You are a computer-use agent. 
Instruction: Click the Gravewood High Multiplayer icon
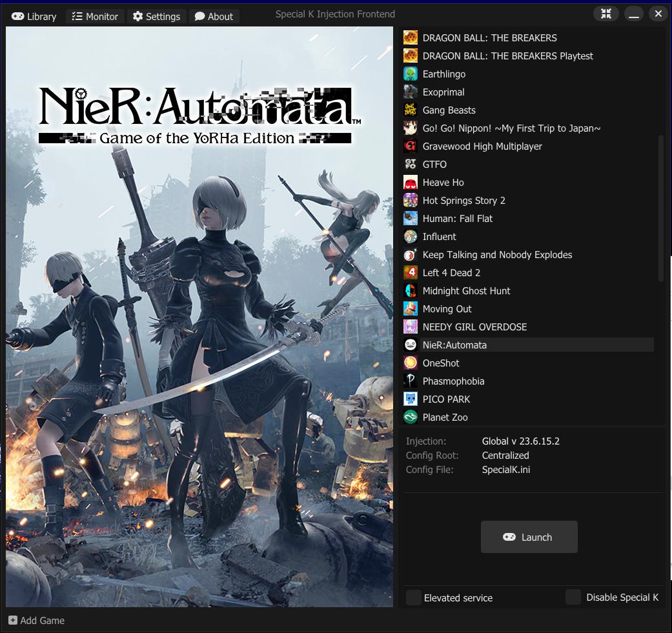(410, 146)
